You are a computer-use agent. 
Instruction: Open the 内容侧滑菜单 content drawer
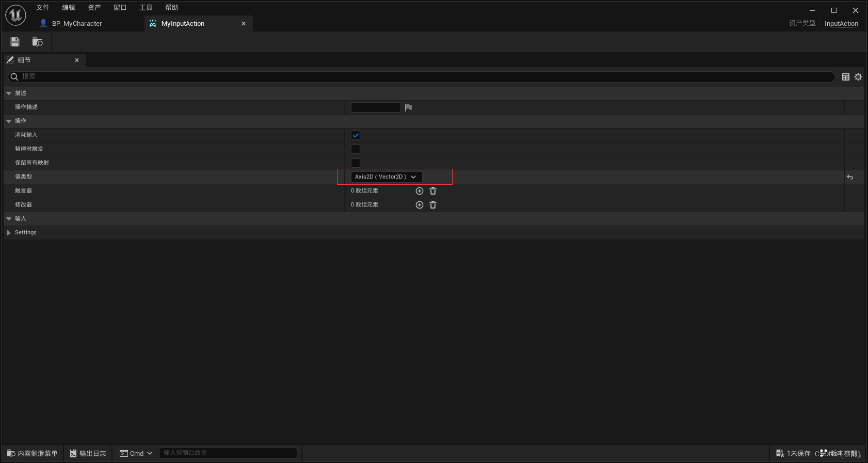[33, 453]
